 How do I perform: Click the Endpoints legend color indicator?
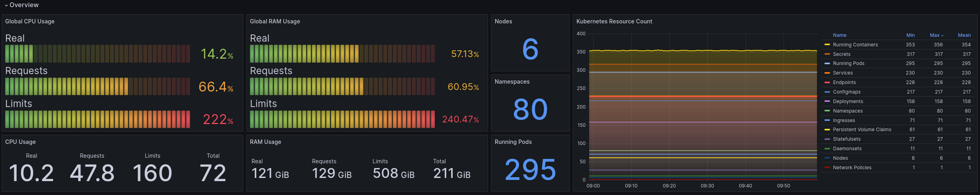click(x=827, y=82)
